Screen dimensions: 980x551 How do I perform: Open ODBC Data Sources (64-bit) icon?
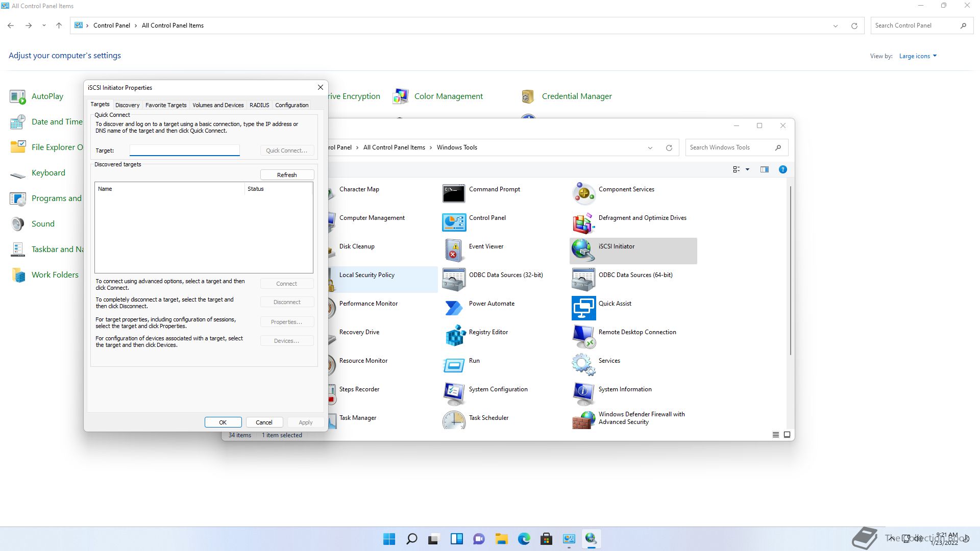pos(583,279)
